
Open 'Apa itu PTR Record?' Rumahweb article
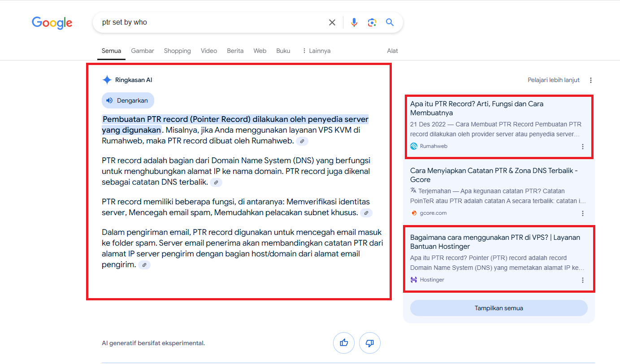[x=477, y=108]
